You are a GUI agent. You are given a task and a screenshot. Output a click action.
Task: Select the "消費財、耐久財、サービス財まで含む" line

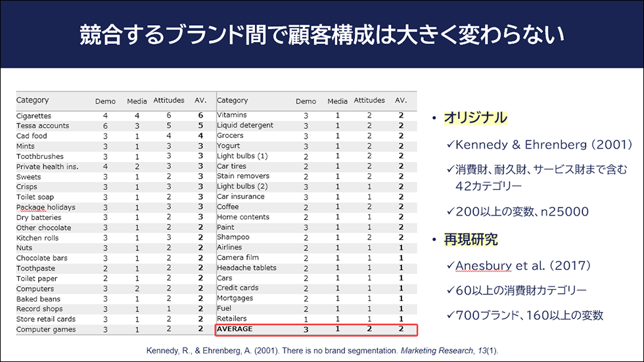click(x=541, y=170)
